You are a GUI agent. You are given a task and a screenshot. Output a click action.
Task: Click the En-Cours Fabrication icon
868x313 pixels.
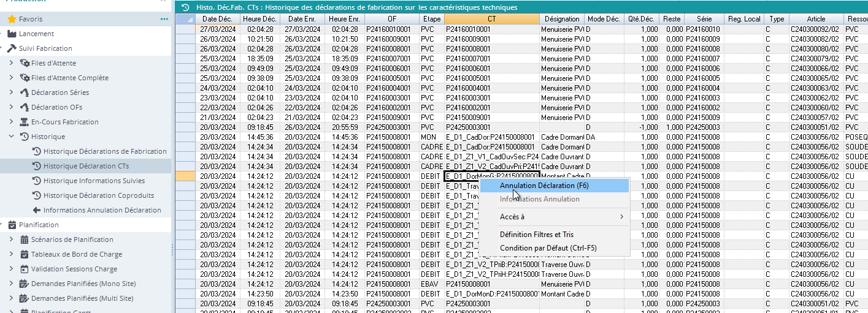point(25,122)
